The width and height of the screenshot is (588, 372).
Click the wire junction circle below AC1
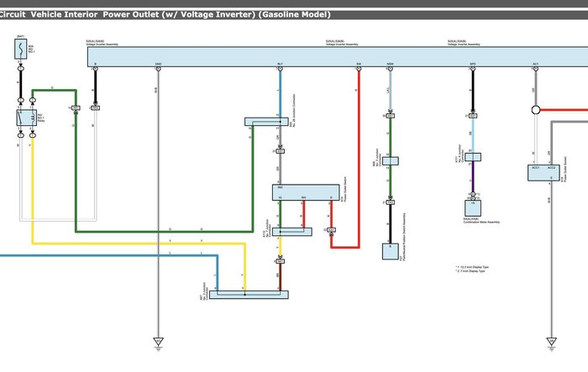[535, 109]
